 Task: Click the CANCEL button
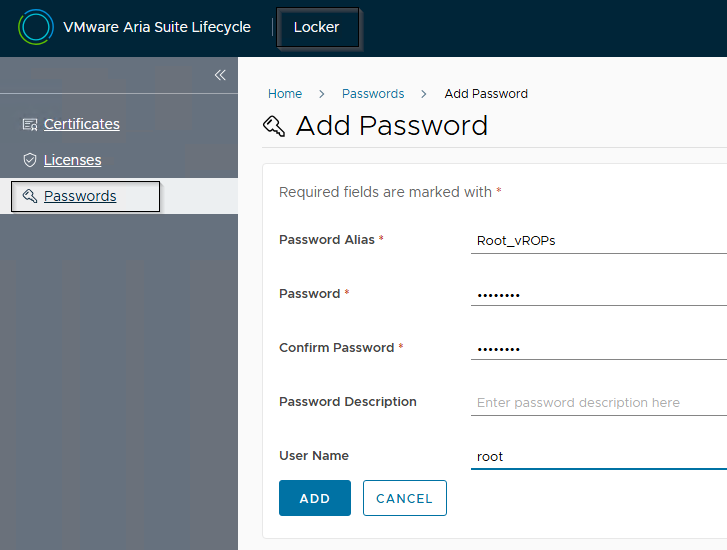click(x=405, y=498)
